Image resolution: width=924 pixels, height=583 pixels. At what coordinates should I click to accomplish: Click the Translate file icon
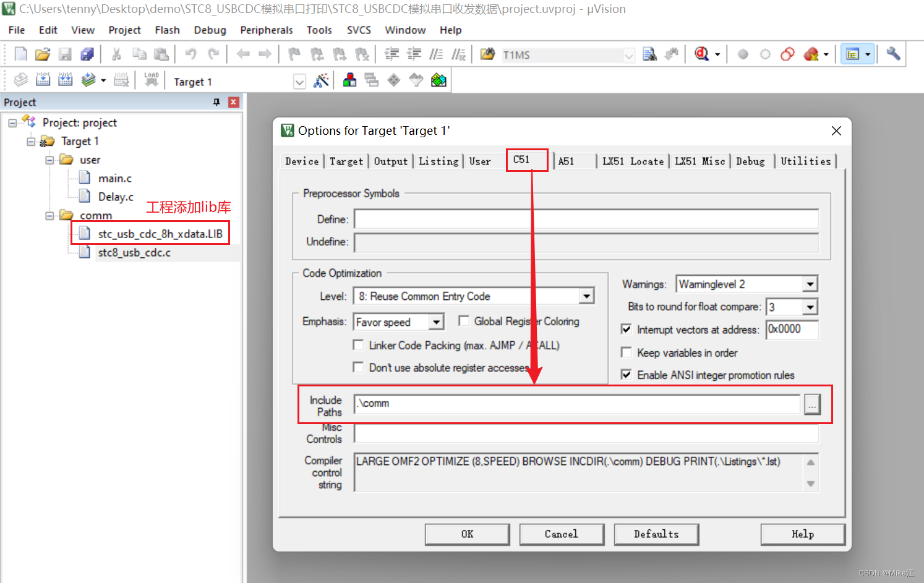coord(20,80)
